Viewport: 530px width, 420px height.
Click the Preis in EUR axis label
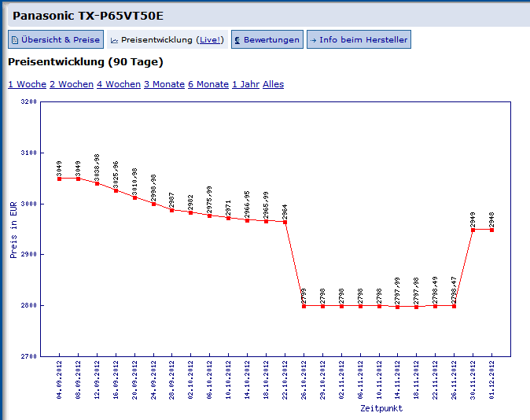13,230
